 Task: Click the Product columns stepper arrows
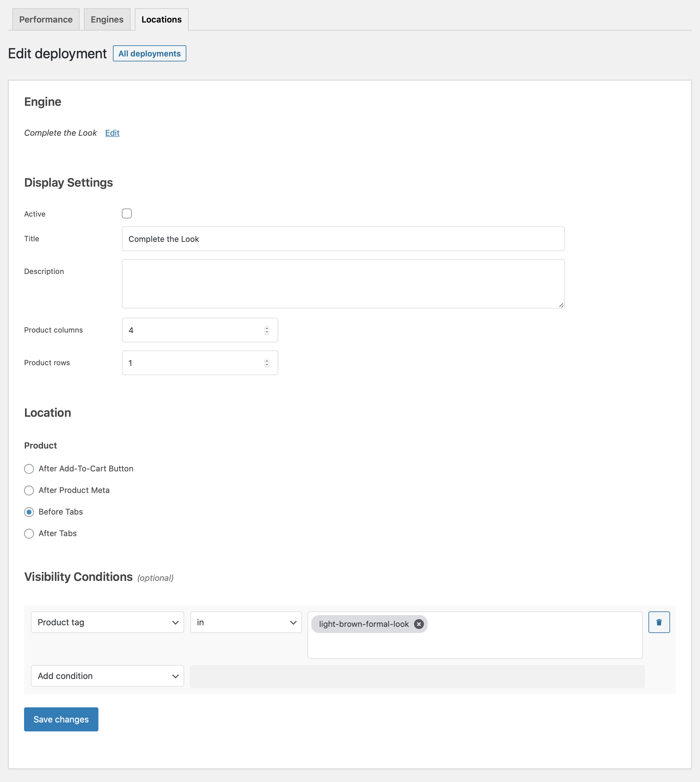267,330
